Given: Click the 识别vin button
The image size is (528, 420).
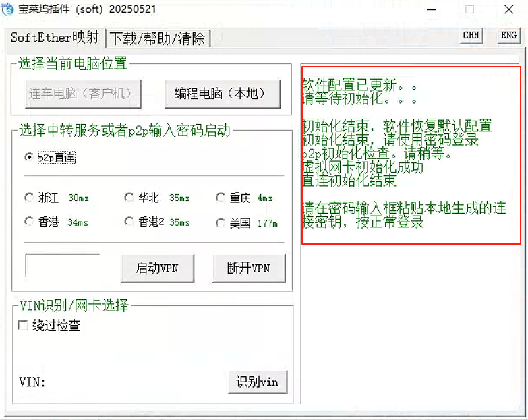Looking at the screenshot, I should (x=257, y=382).
